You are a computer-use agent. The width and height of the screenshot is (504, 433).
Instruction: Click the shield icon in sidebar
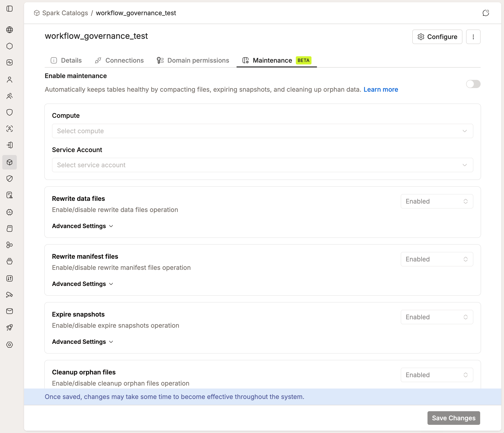tap(10, 112)
